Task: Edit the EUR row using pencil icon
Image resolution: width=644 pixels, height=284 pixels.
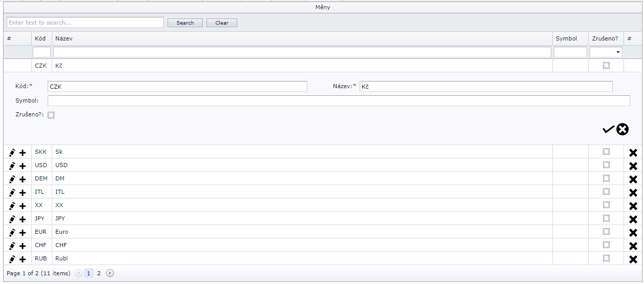Action: [x=12, y=232]
